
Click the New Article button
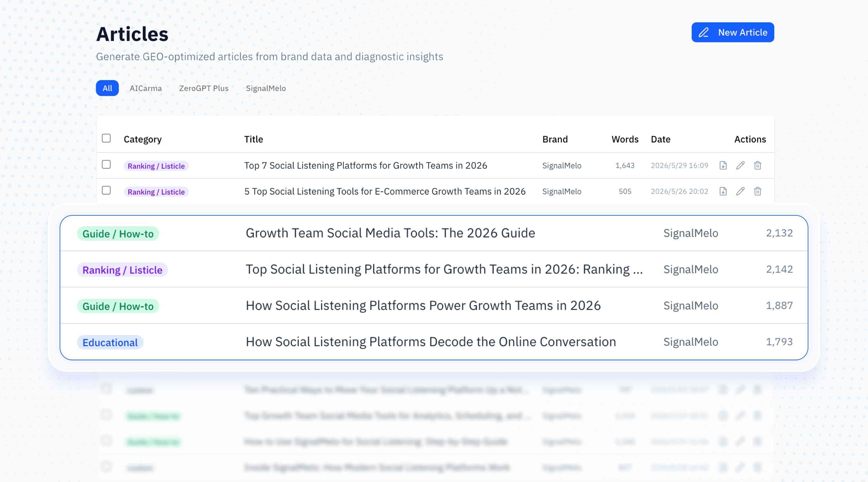[x=733, y=32]
